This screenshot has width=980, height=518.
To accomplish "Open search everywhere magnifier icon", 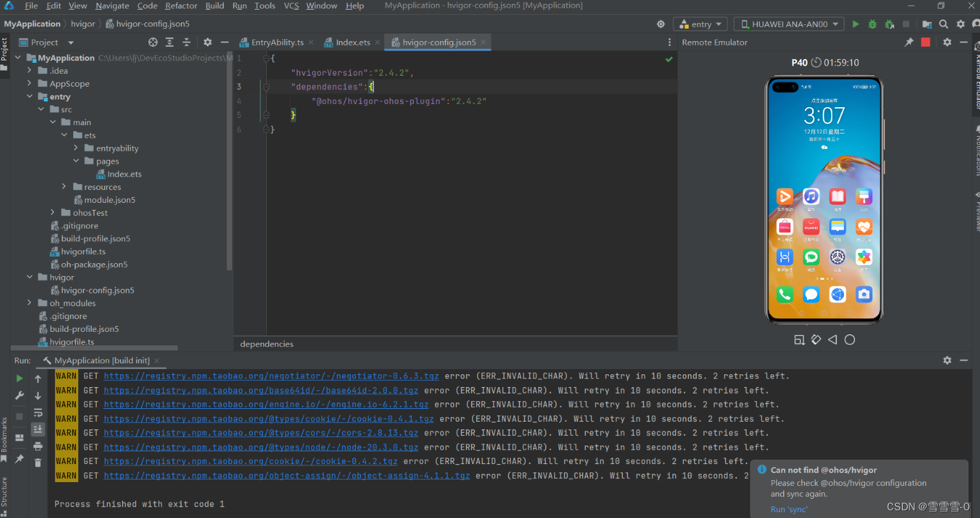I will [x=943, y=24].
